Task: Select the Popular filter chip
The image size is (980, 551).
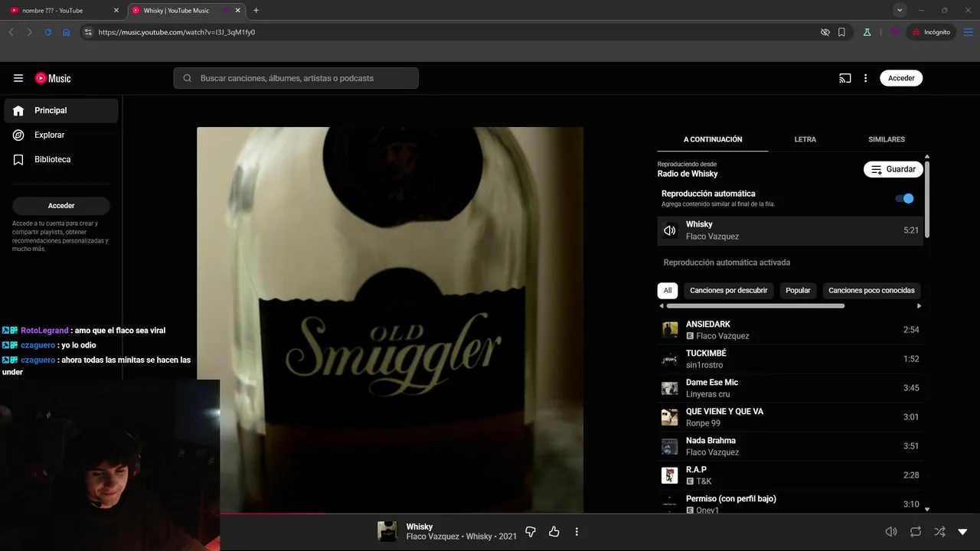Action: click(798, 291)
